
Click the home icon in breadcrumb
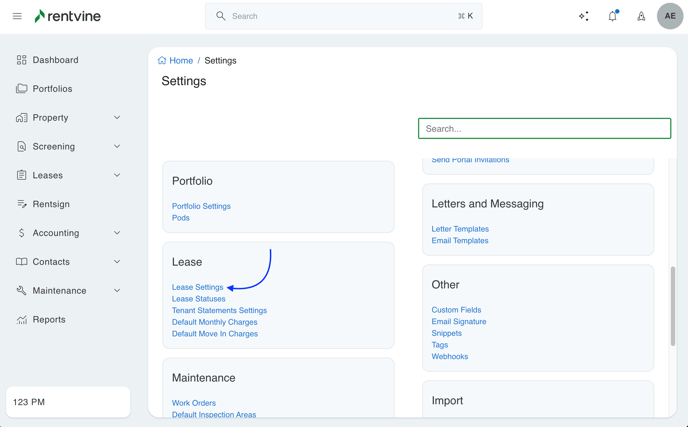163,60
